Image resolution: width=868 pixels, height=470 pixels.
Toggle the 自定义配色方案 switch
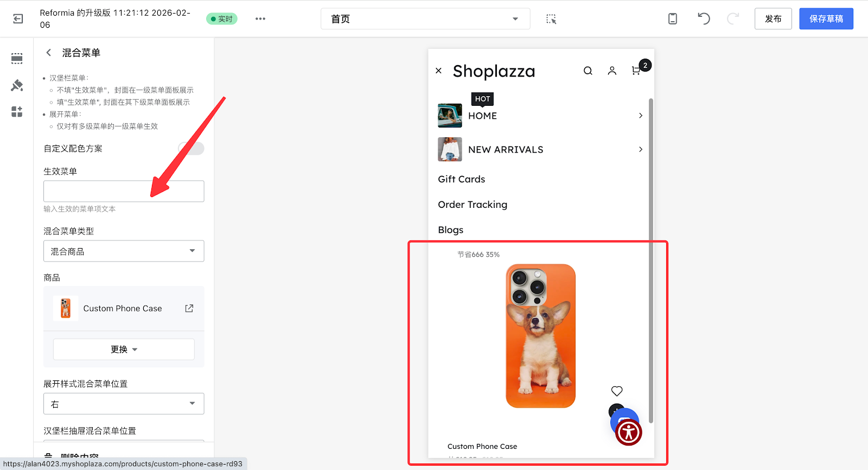point(191,149)
